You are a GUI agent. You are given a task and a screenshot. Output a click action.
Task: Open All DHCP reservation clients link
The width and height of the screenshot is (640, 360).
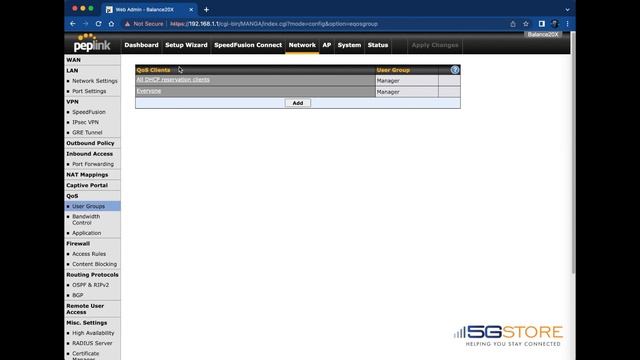pos(173,80)
